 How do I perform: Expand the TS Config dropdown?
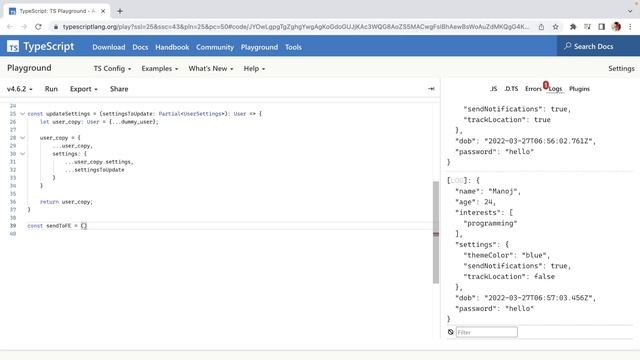(112, 69)
